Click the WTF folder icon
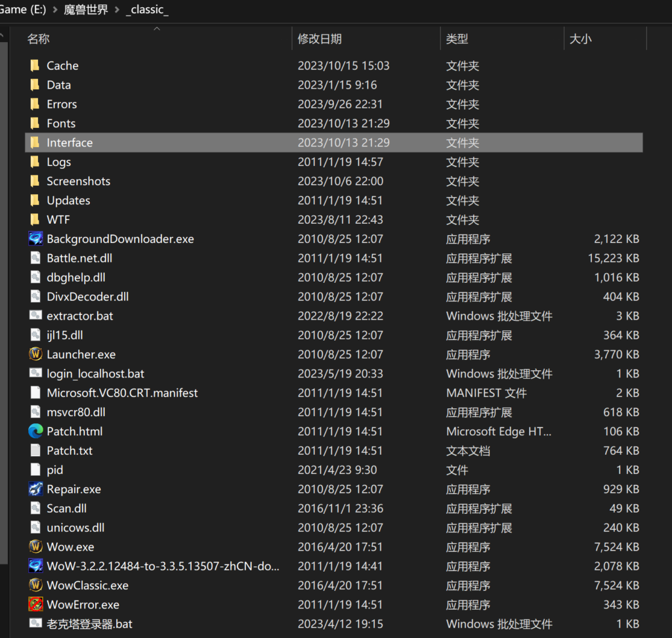Viewport: 672px width, 638px height. (35, 220)
